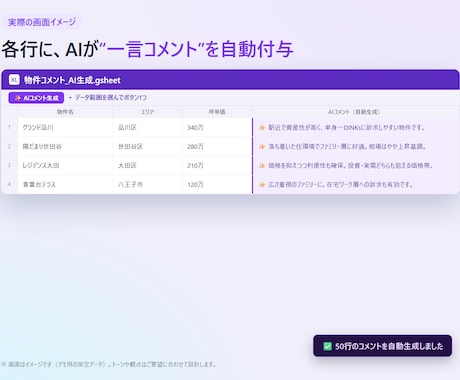Click the sparkle icon in the 八王子市 row comment
This screenshot has height=380, width=460.
pyautogui.click(x=262, y=184)
